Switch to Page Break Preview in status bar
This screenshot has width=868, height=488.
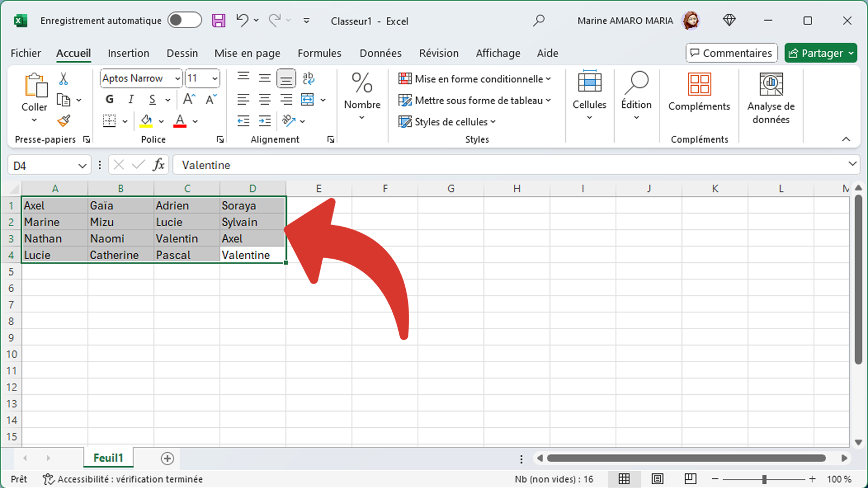690,479
